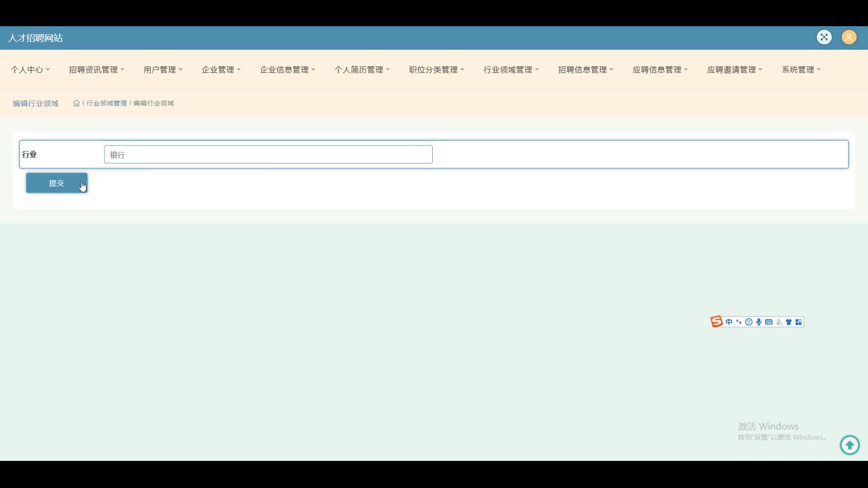Click the 编辑行业领域 breadcrumb text
868x488 pixels.
coord(154,103)
